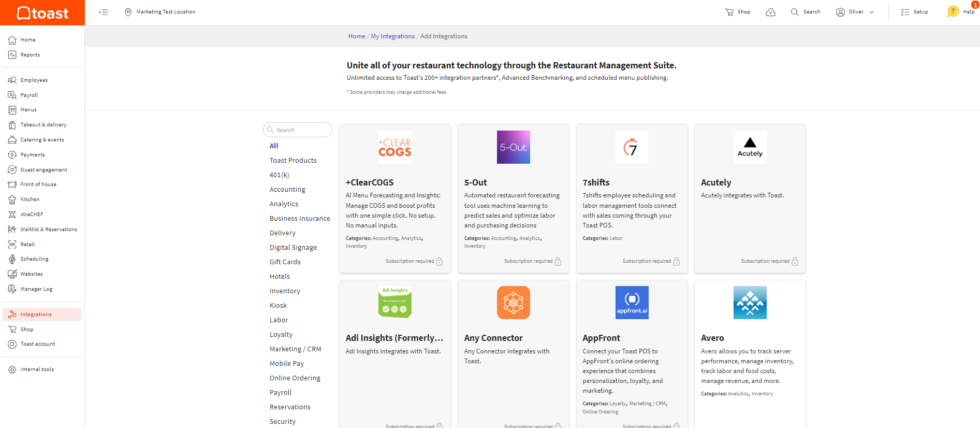This screenshot has width=980, height=428.
Task: Open the Oliver user menu
Action: (855, 12)
